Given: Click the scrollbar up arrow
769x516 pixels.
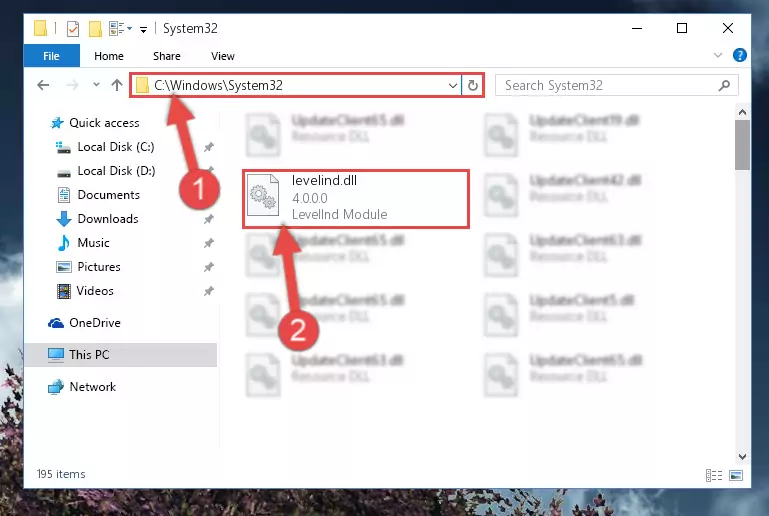Looking at the screenshot, I should pos(742,112).
